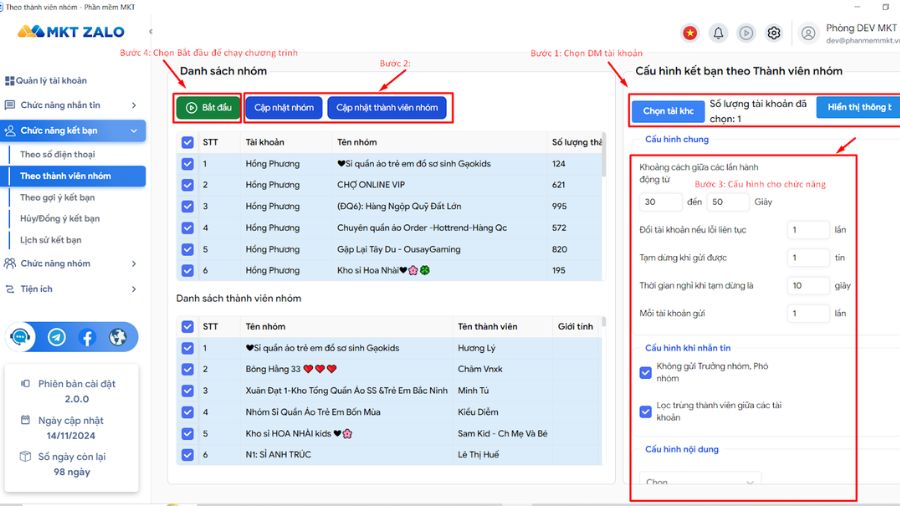Click Hiển thị thông tin button

(859, 107)
